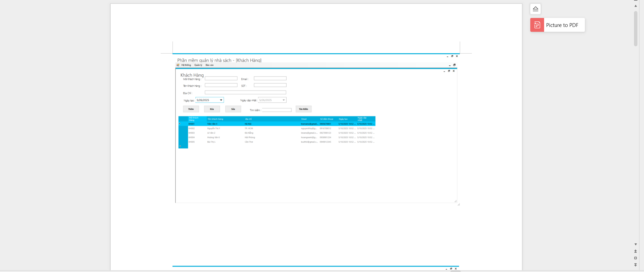Open the Hệ thống menu

pos(186,65)
